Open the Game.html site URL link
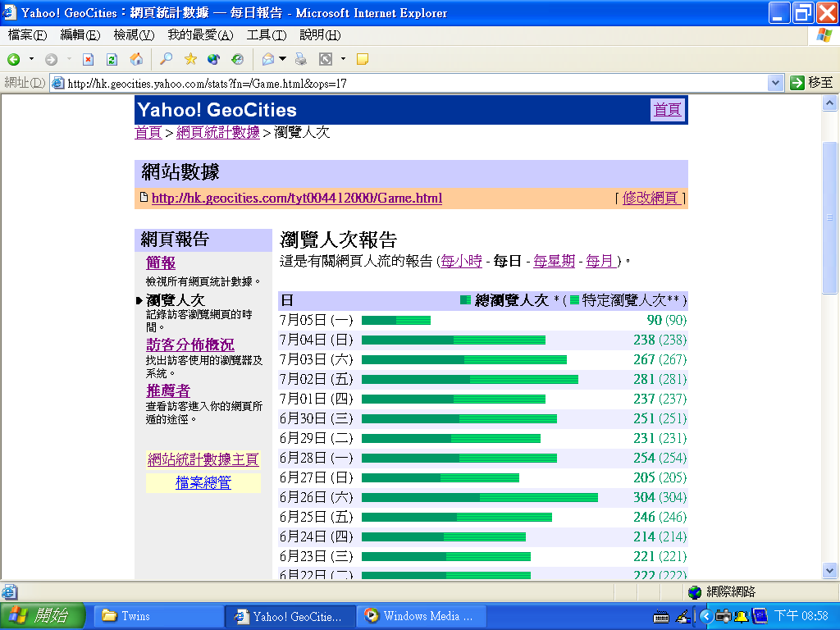Viewport: 840px width, 630px height. tap(297, 199)
